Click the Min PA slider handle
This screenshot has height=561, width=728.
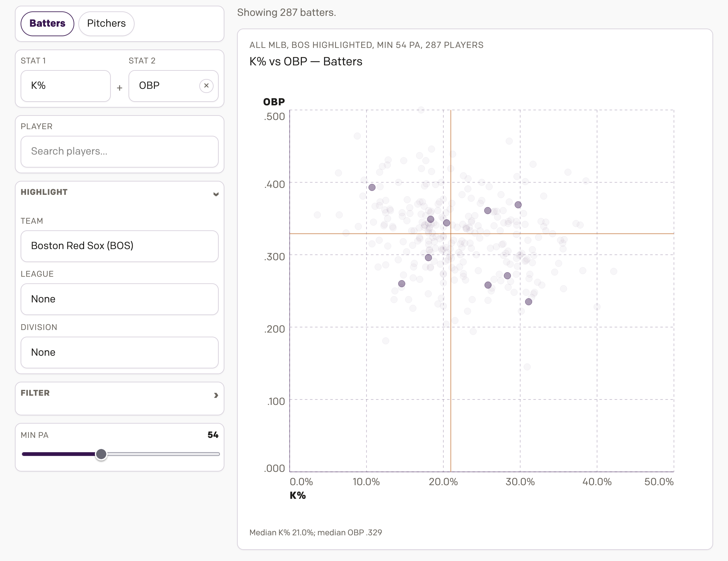[x=101, y=454]
